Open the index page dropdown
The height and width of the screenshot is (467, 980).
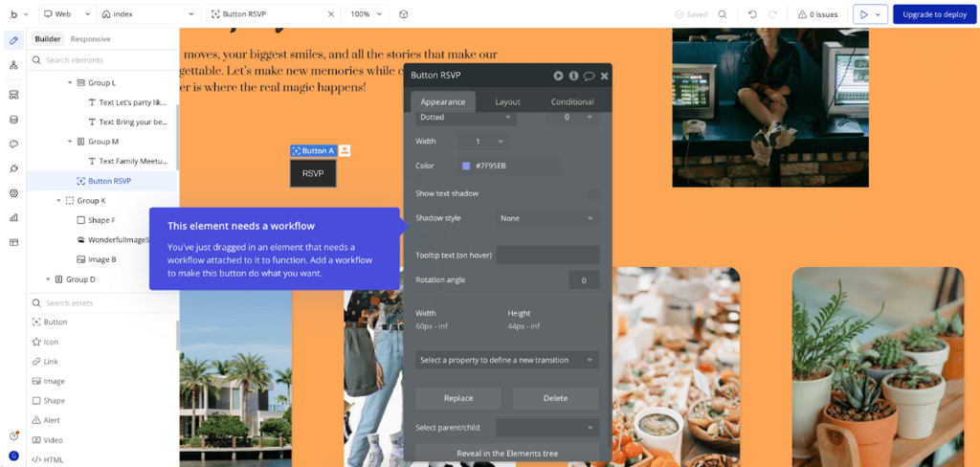pos(148,14)
